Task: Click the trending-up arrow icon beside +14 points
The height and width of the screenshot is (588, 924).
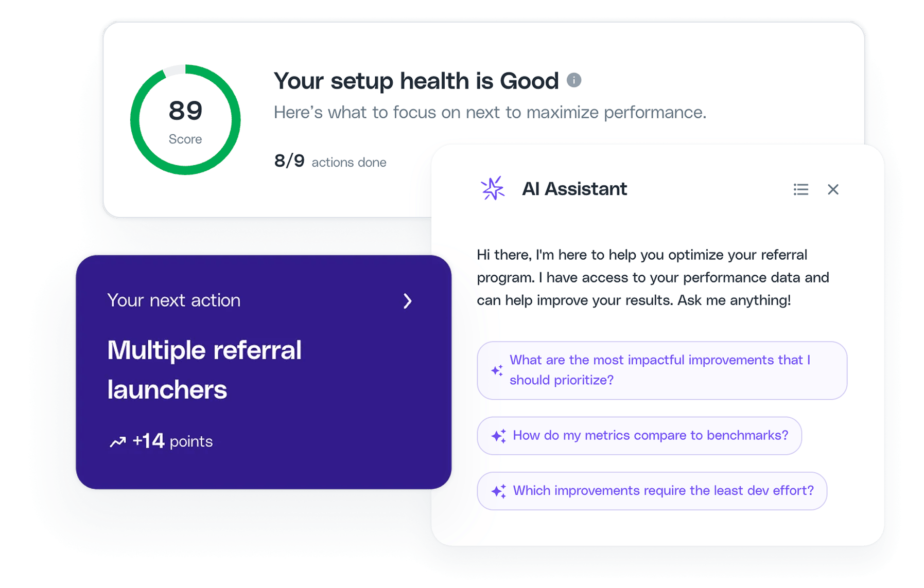Action: click(x=118, y=442)
